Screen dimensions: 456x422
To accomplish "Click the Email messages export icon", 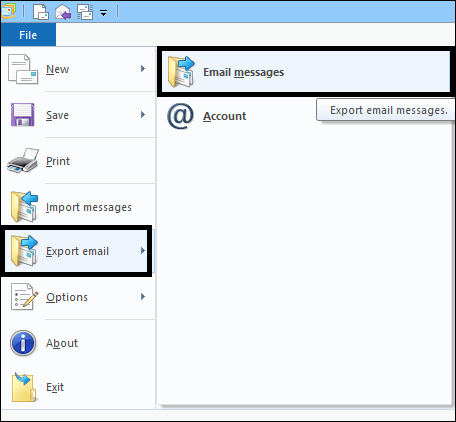I will [181, 72].
